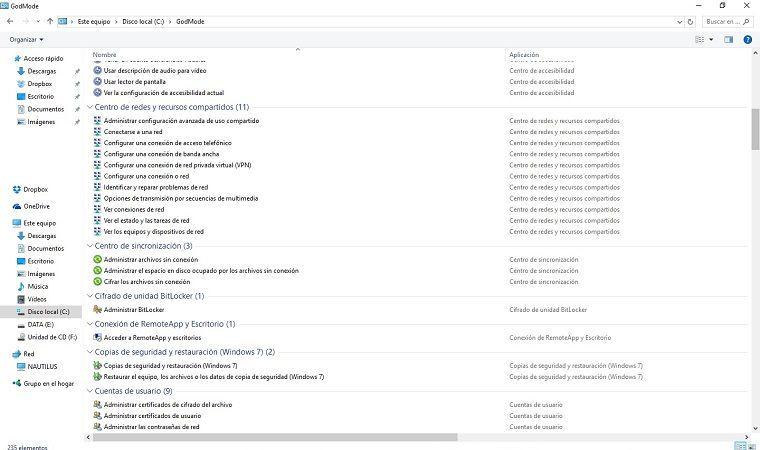Click the icon beside Administrar certificados de usuario
Viewport: 760px width, 450px height.
97,416
